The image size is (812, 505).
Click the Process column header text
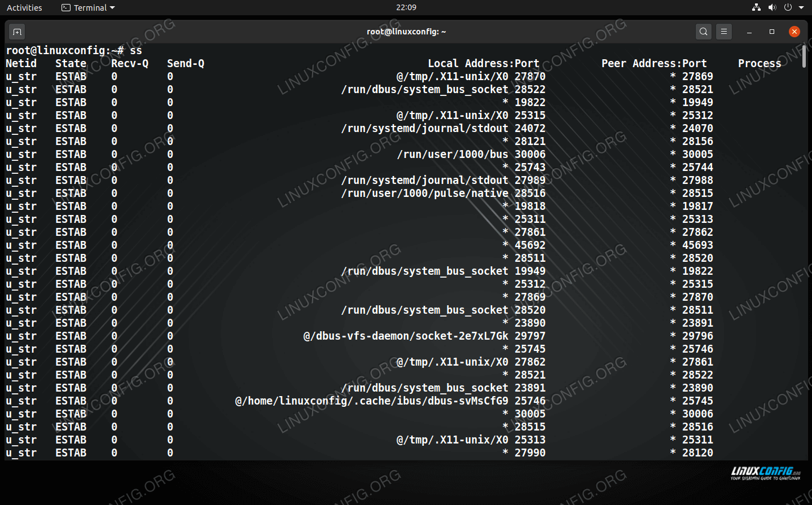[x=760, y=63]
